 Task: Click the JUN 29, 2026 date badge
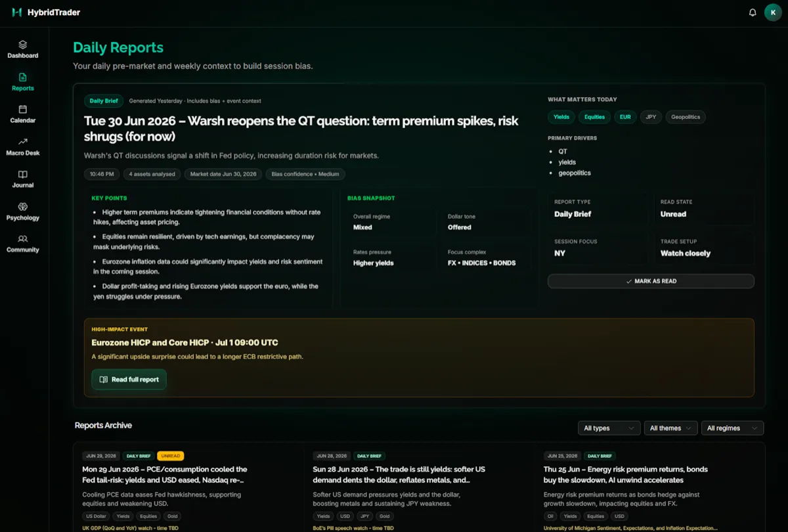point(101,456)
